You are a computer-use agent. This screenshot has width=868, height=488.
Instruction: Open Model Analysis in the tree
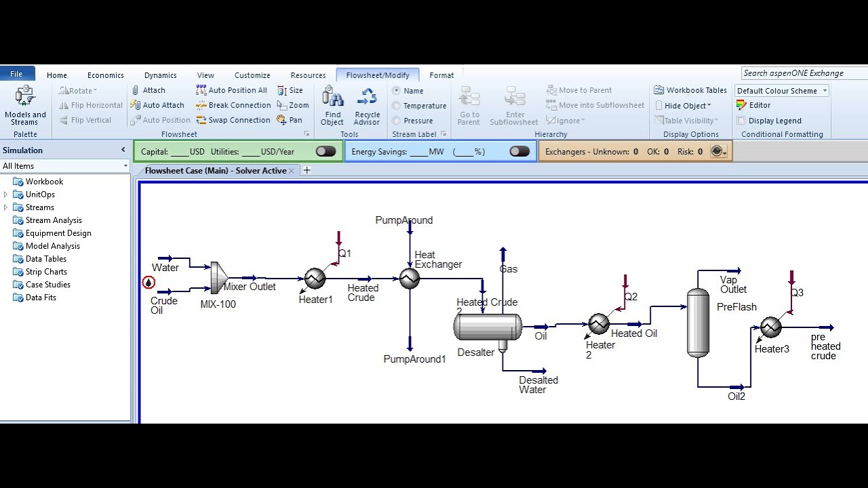[x=52, y=246]
